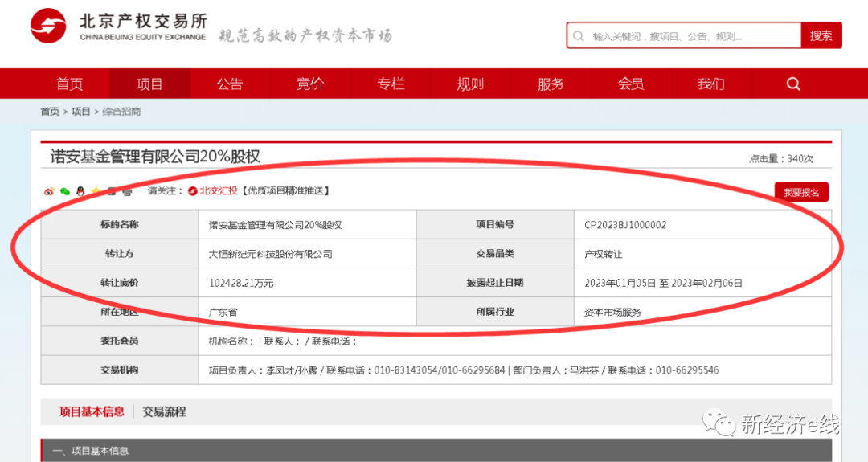
Task: Open the 规则 navigation menu item
Action: [x=470, y=84]
